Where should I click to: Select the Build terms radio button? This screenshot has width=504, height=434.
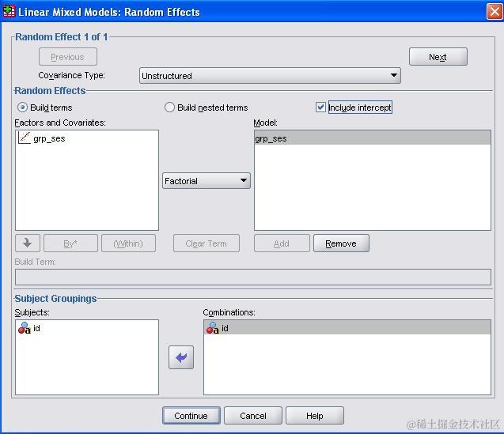(x=22, y=108)
